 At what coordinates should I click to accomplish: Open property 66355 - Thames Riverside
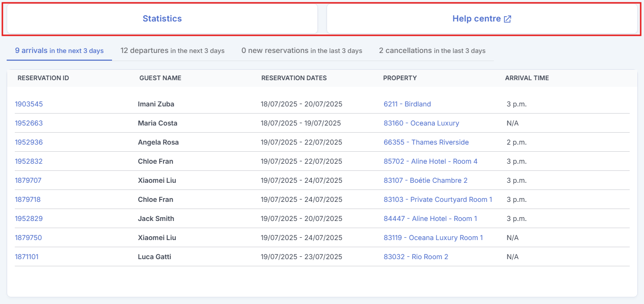(426, 142)
